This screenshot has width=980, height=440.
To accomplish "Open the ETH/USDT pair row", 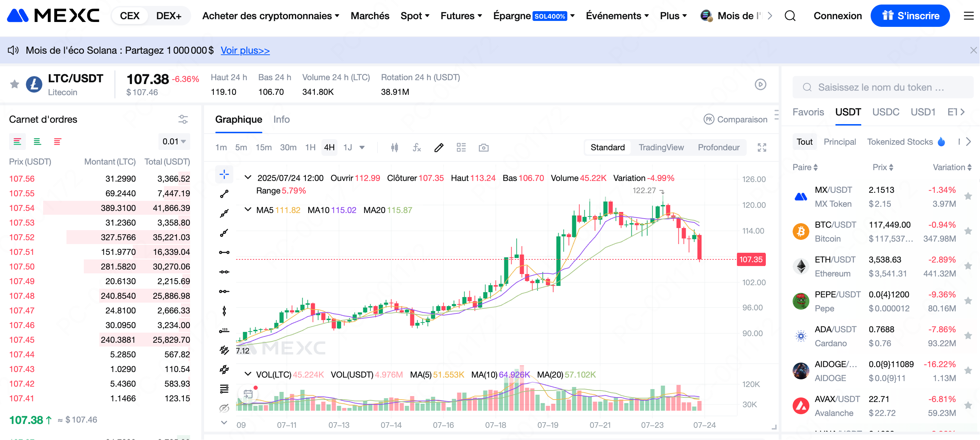I will [882, 266].
